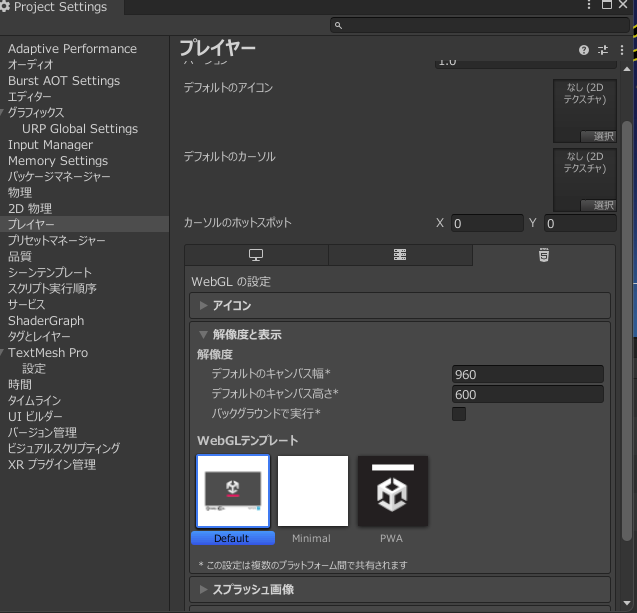The width and height of the screenshot is (637, 613).
Task: Click the なし (2D テクスチャ) default icon slot
Action: [585, 110]
